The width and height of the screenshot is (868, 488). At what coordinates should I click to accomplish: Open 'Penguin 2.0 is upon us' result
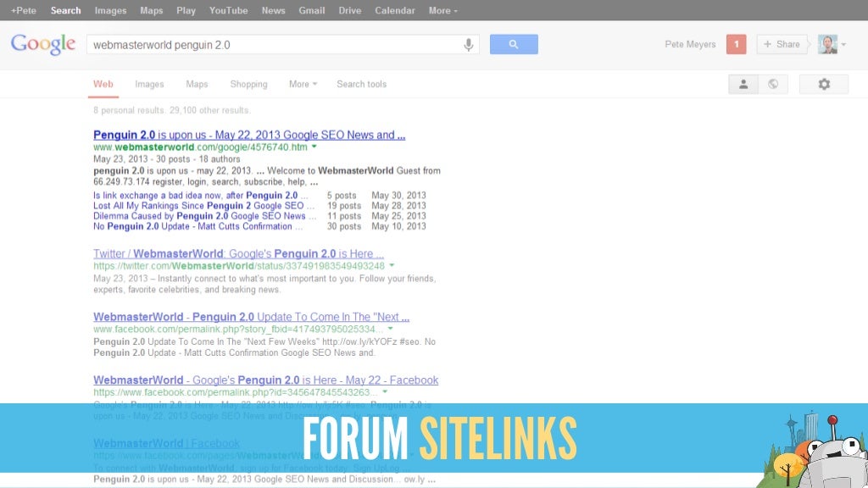(249, 135)
